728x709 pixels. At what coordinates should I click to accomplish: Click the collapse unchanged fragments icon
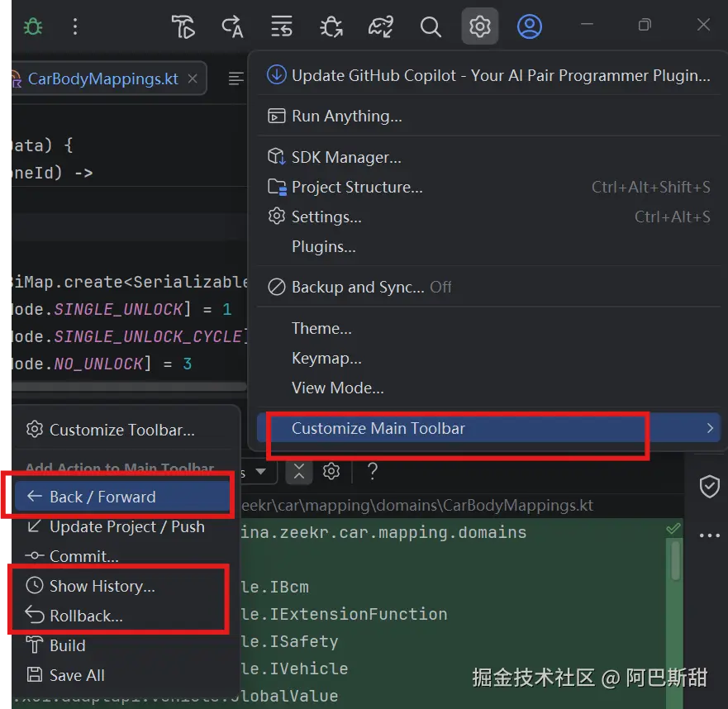click(299, 472)
